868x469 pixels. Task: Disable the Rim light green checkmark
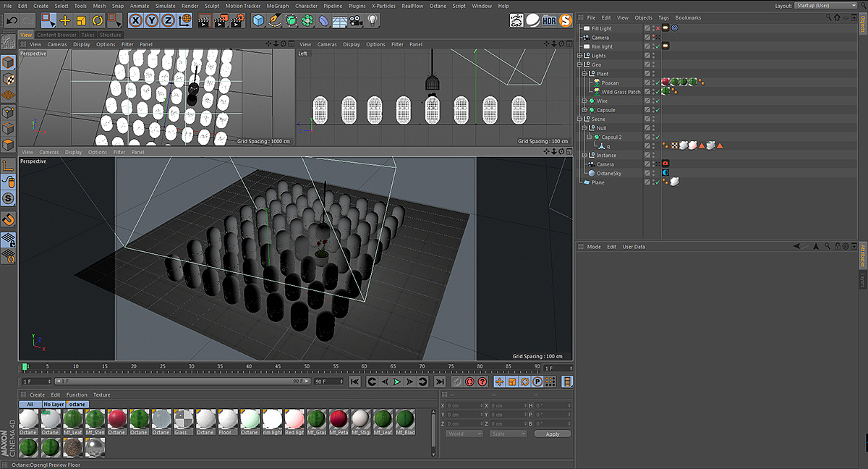(657, 46)
